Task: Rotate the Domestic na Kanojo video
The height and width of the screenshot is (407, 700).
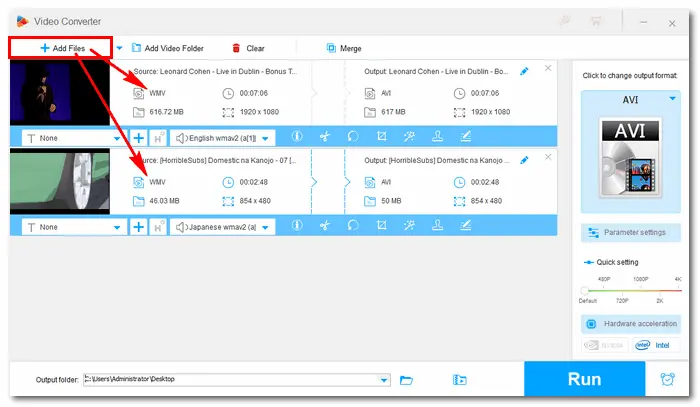Action: click(353, 225)
